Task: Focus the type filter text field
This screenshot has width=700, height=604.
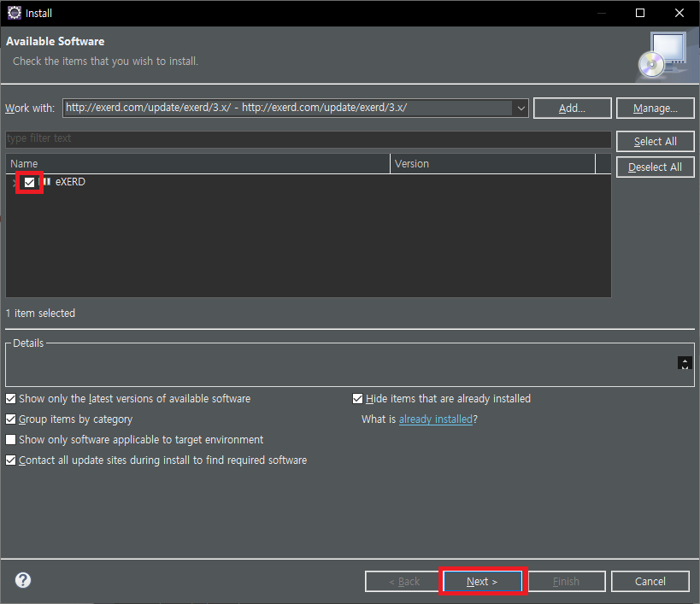Action: point(308,138)
